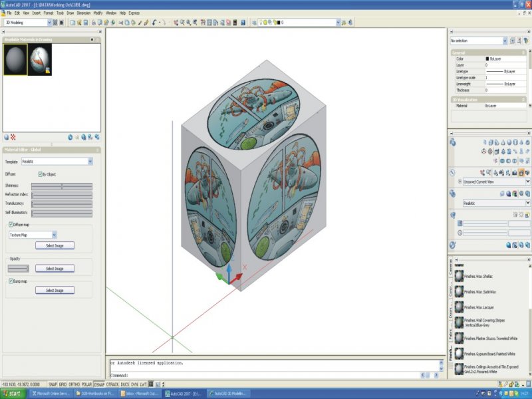Open the Draw menu

[x=70, y=13]
